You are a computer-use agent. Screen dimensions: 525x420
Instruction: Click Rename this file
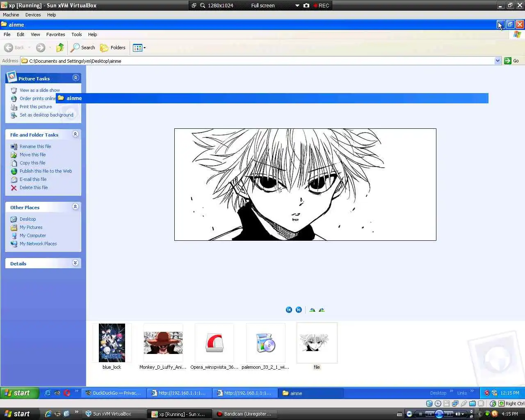pos(35,146)
